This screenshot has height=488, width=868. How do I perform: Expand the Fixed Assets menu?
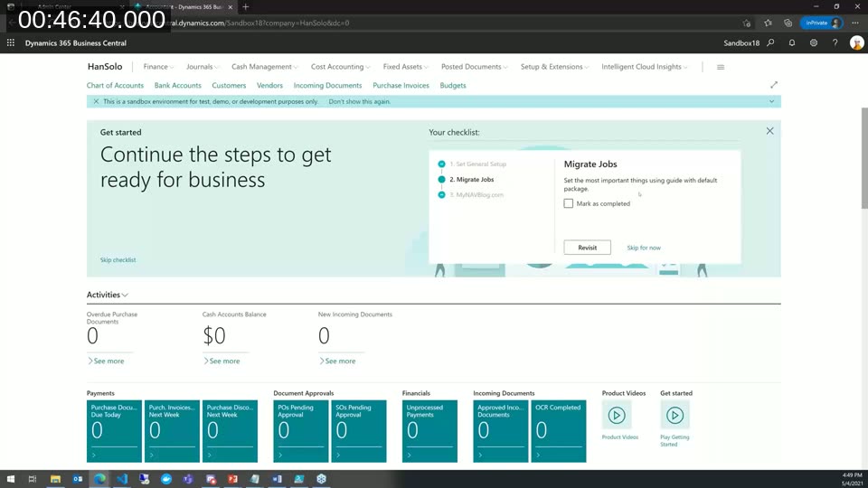[x=406, y=66]
